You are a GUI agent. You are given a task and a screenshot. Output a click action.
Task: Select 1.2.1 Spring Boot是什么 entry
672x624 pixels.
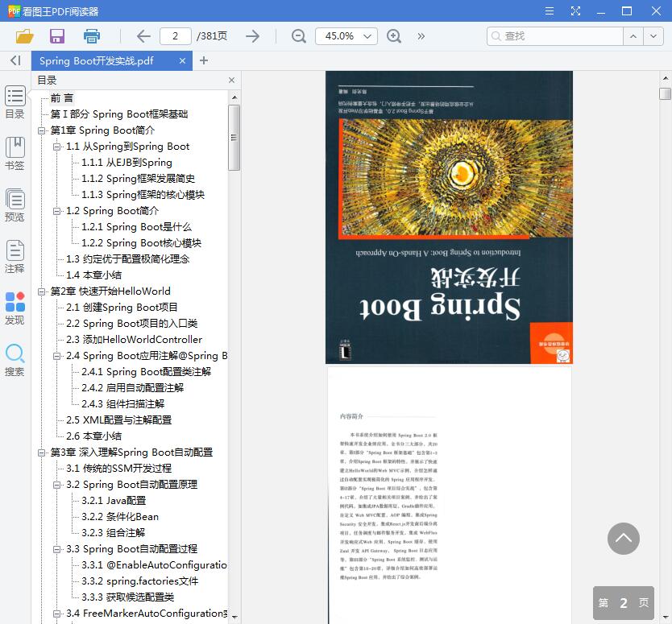(137, 227)
